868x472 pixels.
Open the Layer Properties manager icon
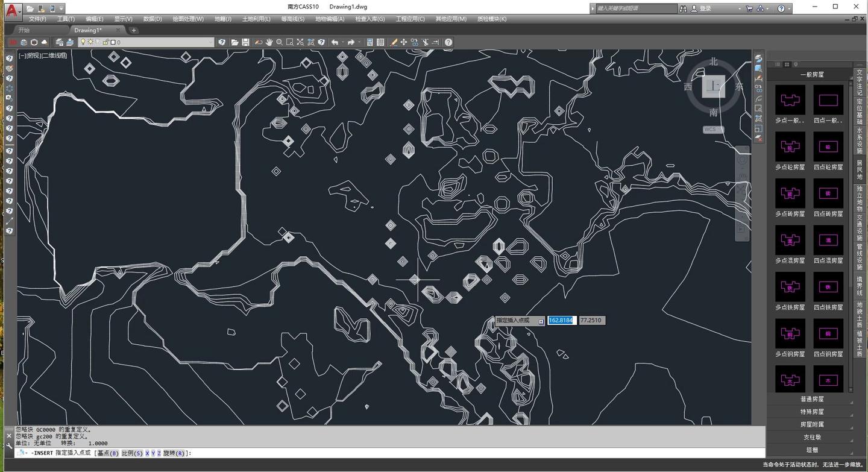59,42
